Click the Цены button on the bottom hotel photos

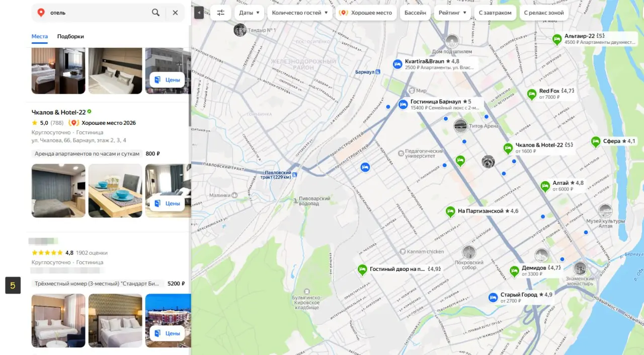167,333
